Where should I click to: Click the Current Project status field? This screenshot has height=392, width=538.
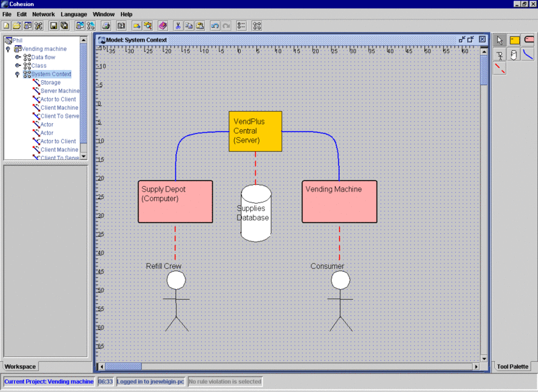coord(48,382)
